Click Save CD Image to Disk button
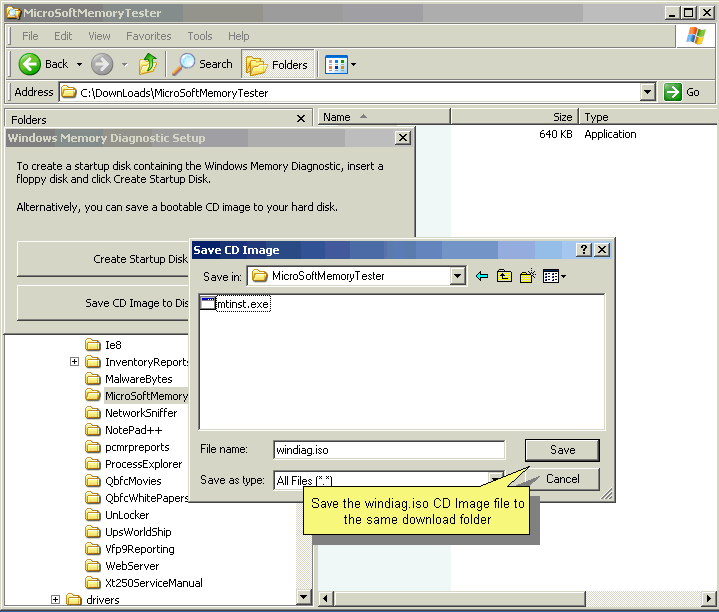The width and height of the screenshot is (719, 612). point(103,303)
